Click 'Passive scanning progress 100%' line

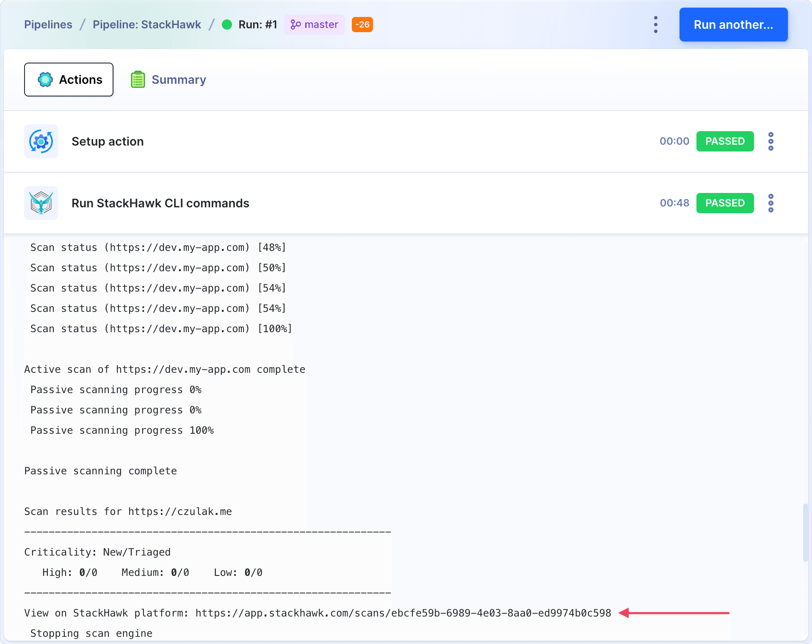point(122,430)
